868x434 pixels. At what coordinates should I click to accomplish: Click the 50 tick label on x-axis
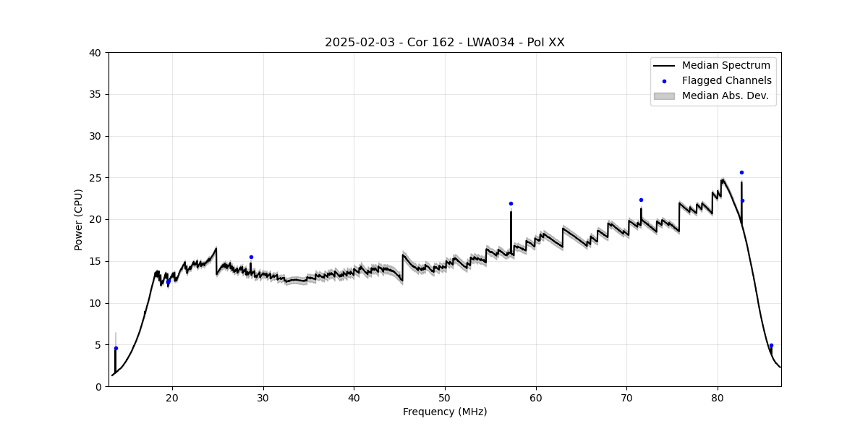click(444, 397)
